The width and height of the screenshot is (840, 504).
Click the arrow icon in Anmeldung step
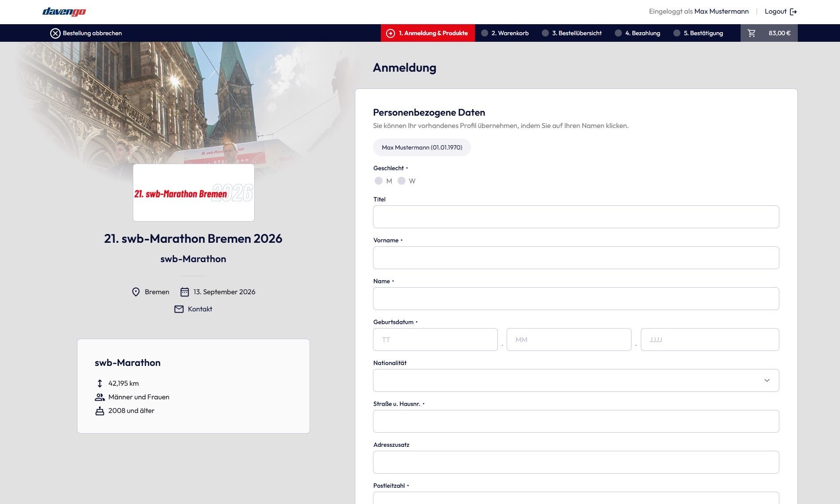(x=390, y=33)
